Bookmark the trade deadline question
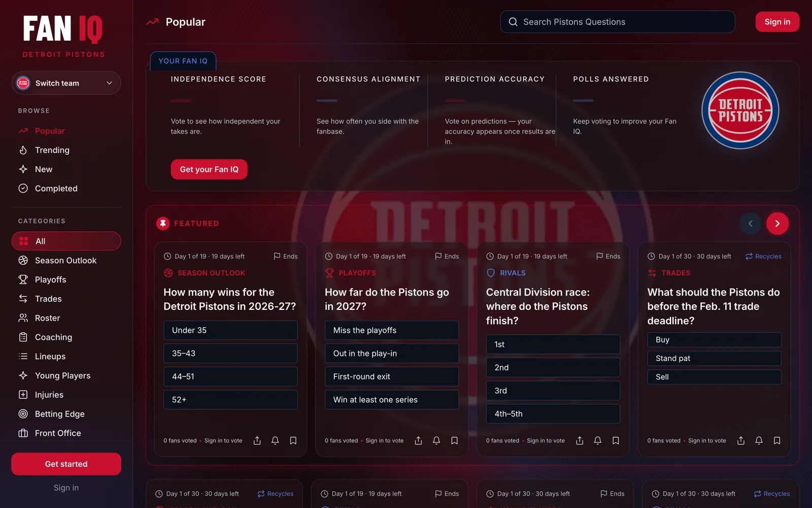Screen dimensions: 812x508 click(777, 440)
